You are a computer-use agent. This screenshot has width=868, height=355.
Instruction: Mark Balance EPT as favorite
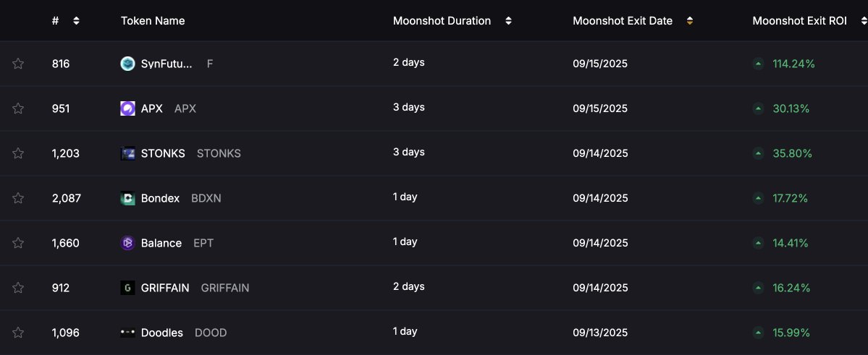17,243
